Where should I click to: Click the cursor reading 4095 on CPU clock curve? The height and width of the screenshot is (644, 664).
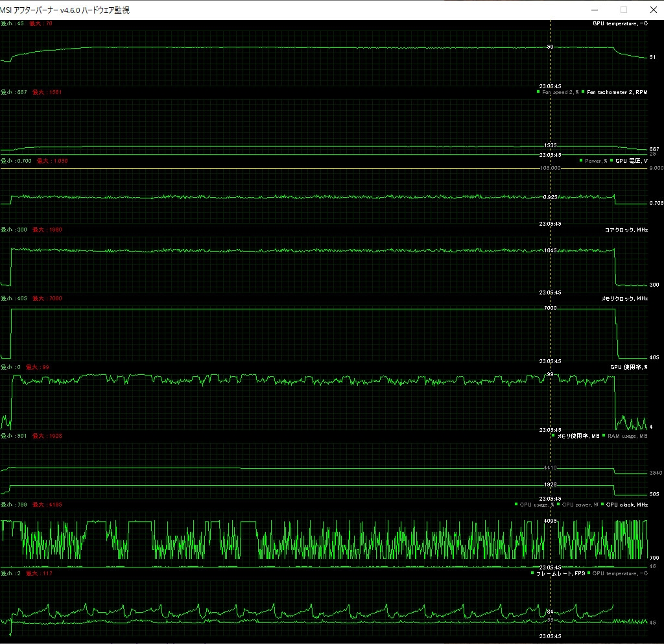pos(551,521)
